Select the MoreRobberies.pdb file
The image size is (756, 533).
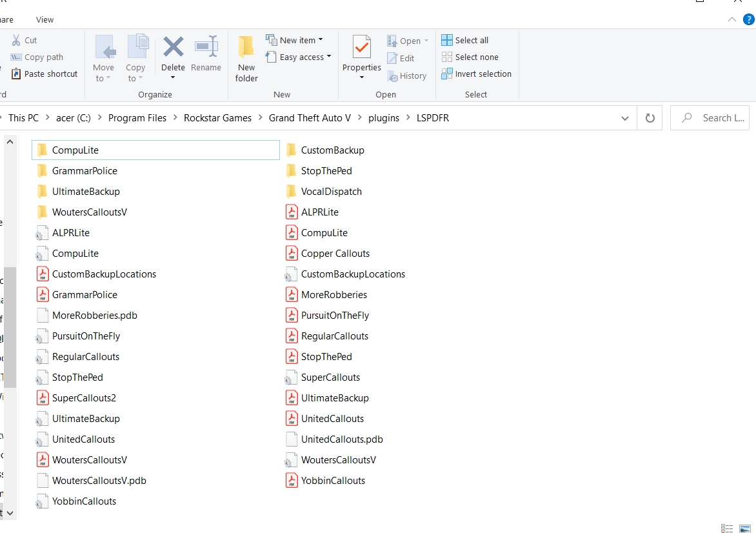[x=87, y=316]
